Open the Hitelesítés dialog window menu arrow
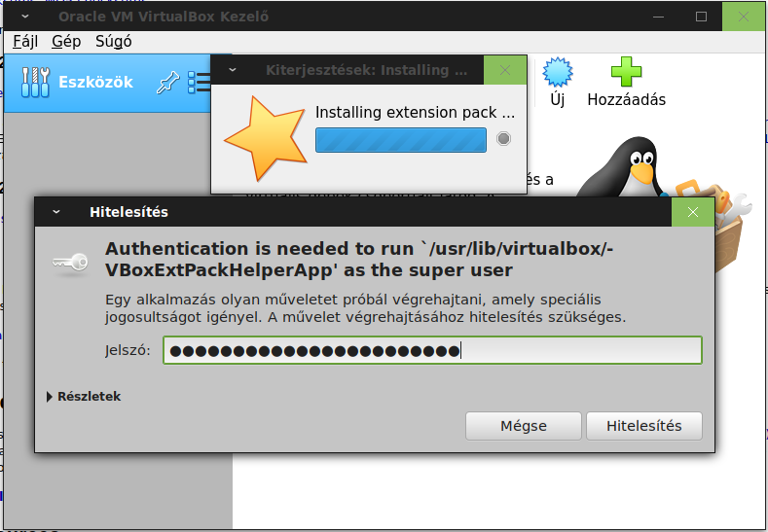 tap(56, 212)
